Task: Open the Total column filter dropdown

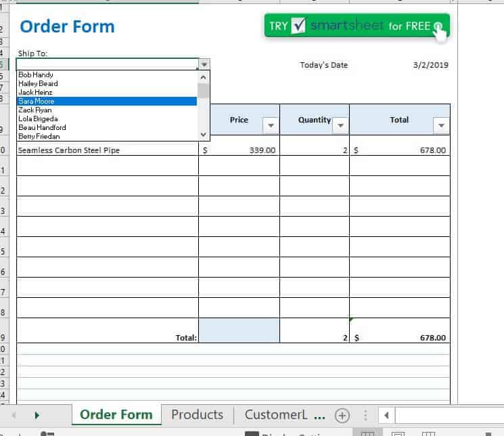Action: tap(441, 126)
